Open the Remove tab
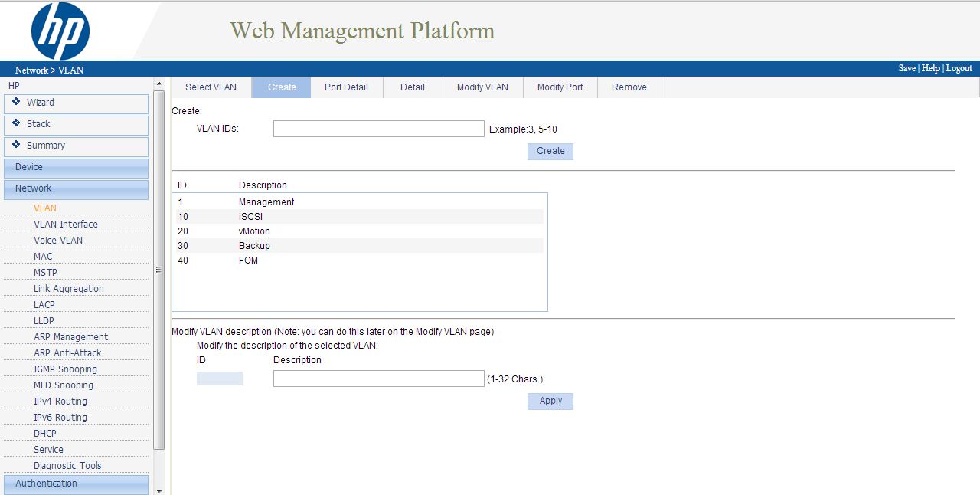980x495 pixels. click(629, 87)
